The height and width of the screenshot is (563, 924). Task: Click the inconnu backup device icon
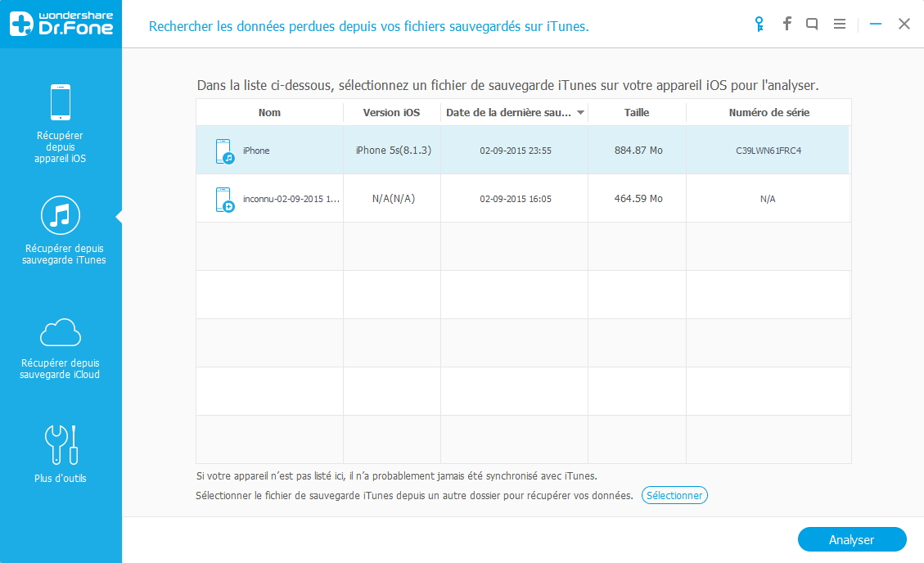click(224, 200)
